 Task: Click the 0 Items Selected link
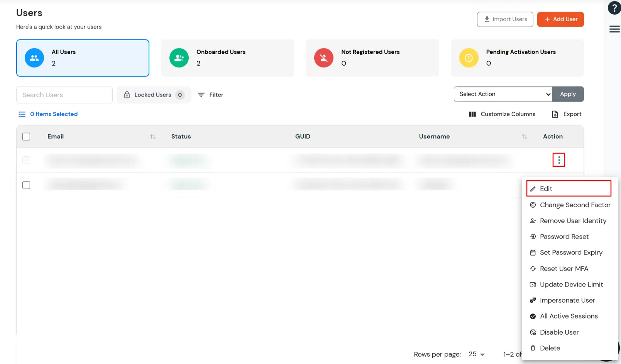tap(54, 114)
